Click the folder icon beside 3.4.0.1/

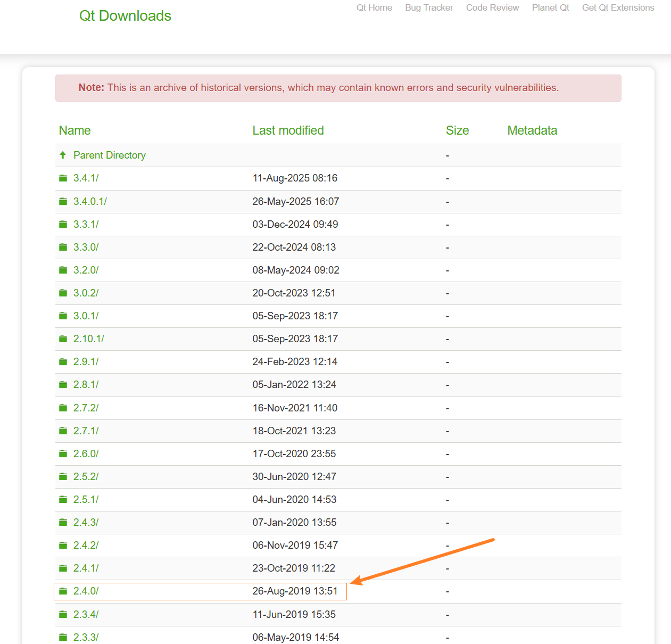(x=63, y=201)
